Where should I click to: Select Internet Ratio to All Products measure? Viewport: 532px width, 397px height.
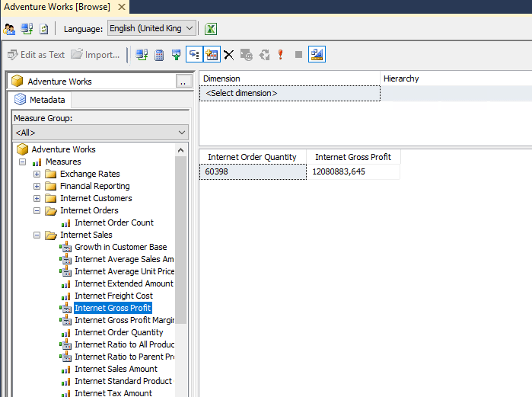pyautogui.click(x=124, y=345)
